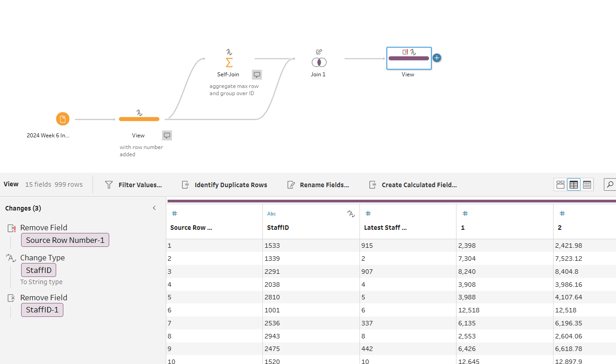Switch to list view layout
Image resolution: width=616 pixels, height=364 pixels.
tap(587, 184)
